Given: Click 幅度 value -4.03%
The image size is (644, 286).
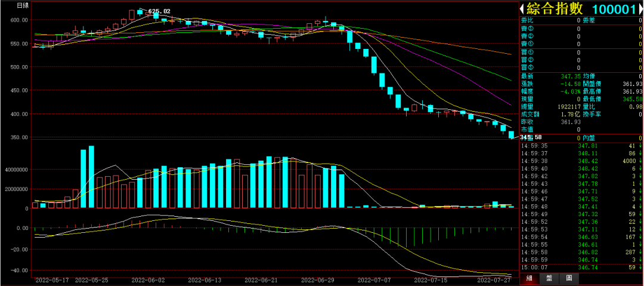Looking at the screenshot, I should pos(571,91).
